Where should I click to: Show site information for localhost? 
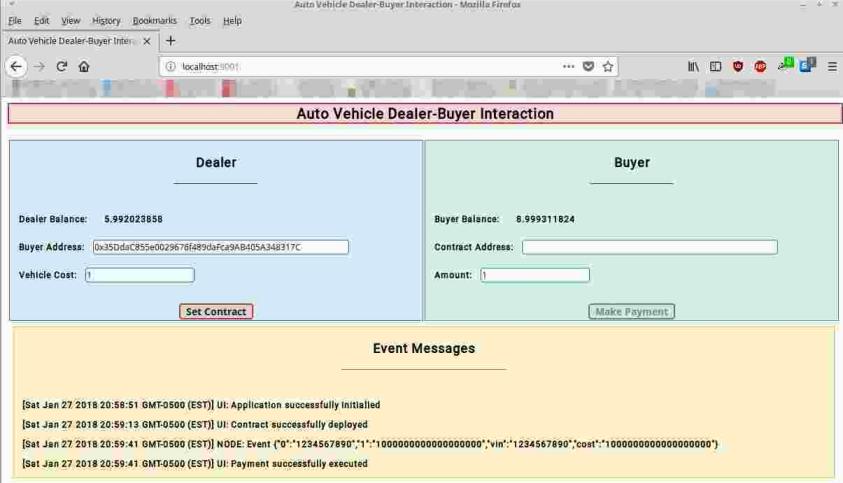(171, 66)
